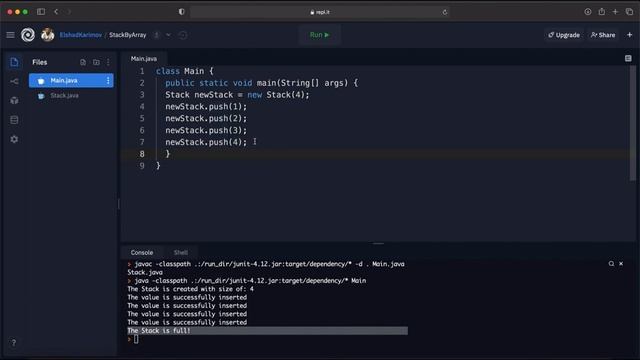Open the Main.java row options menu
Screen dimensions: 640x360
[108, 80]
